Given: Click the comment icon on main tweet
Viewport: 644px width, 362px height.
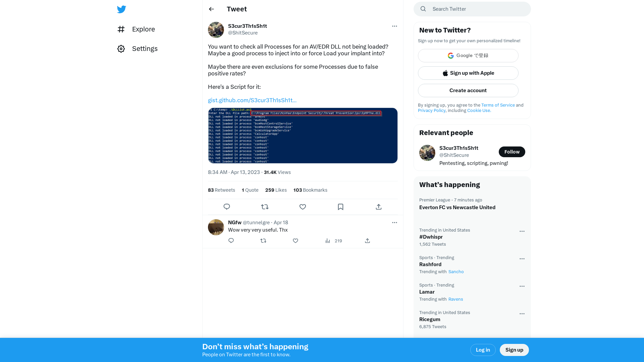Looking at the screenshot, I should 227,207.
